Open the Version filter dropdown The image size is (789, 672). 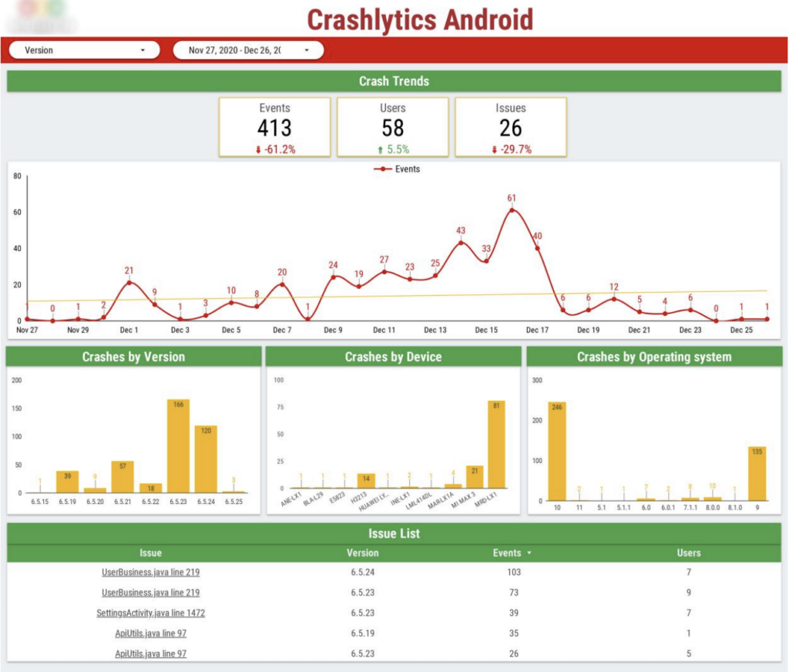point(84,50)
